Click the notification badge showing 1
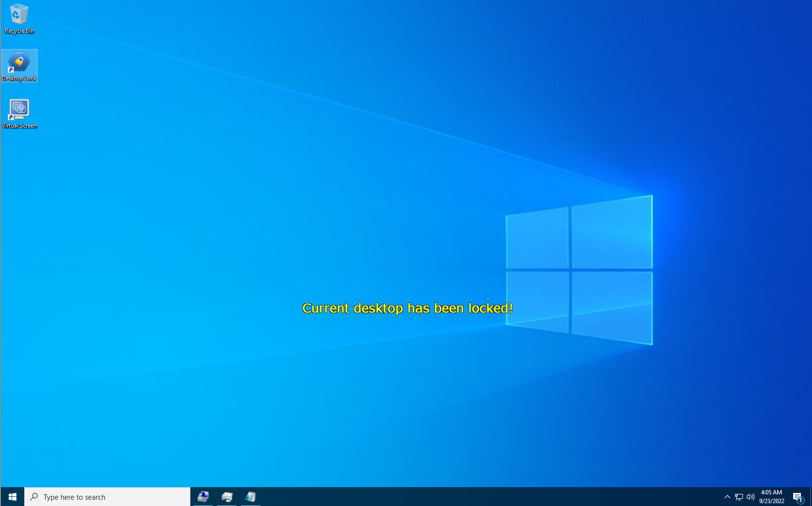The image size is (812, 506). (802, 500)
